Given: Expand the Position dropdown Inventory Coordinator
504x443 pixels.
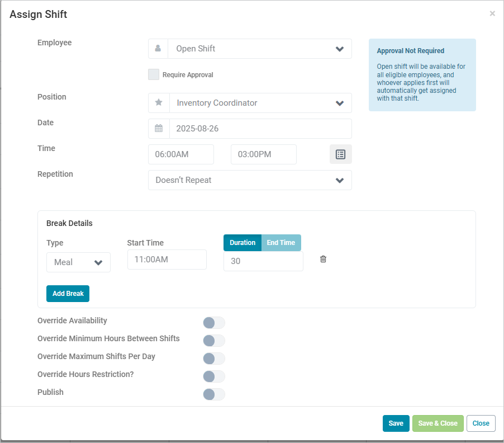Looking at the screenshot, I should coord(260,103).
